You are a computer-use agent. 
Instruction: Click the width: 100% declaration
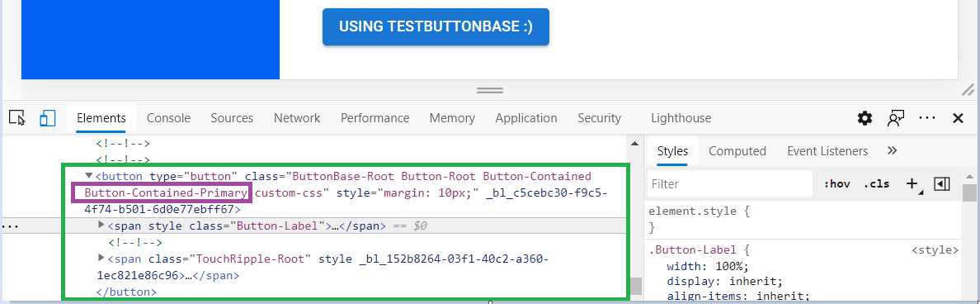[708, 266]
